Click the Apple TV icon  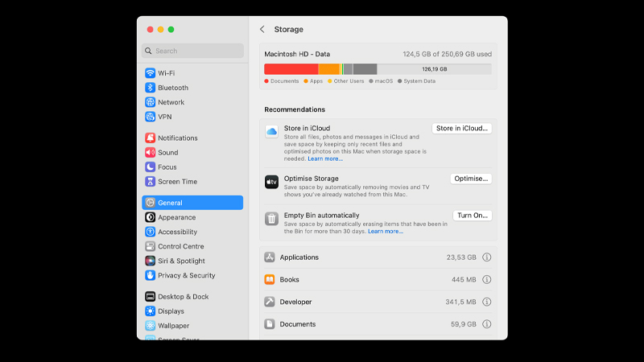tap(271, 182)
